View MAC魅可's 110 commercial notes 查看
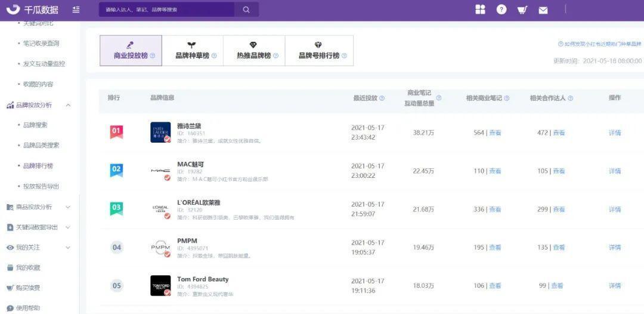This screenshot has height=314, width=644. (x=496, y=171)
